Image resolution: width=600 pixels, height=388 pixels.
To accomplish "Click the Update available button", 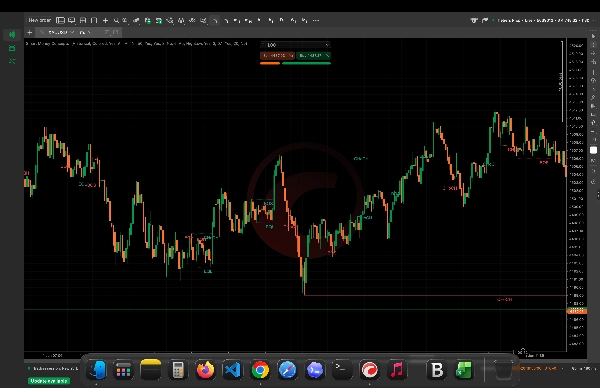I will coord(49,381).
